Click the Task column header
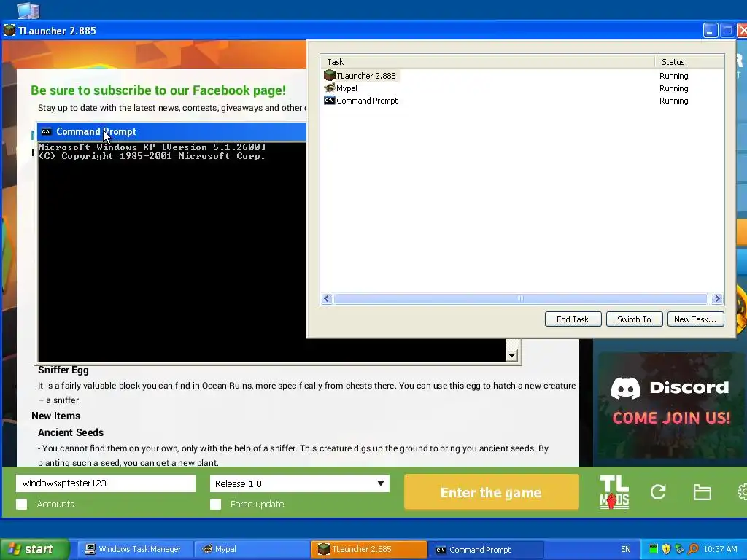The width and height of the screenshot is (747, 560). (488, 62)
